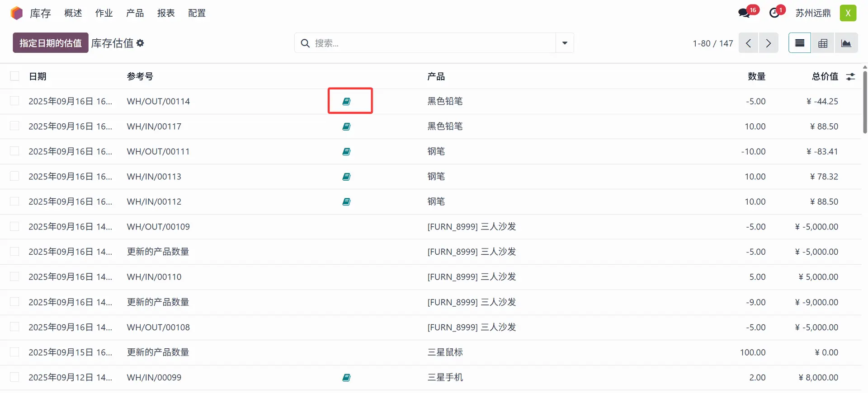Screen dimensions: 868x393
Task: Click the vertical scrollbar of the list
Action: pos(865,102)
